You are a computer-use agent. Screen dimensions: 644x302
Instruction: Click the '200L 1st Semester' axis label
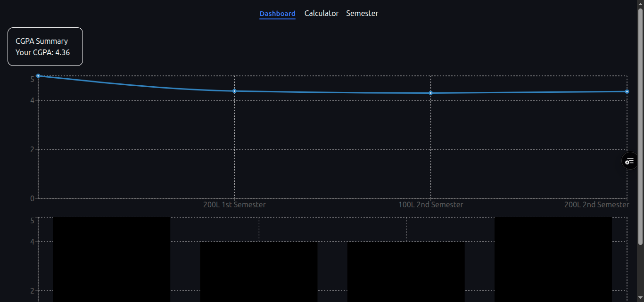click(234, 204)
